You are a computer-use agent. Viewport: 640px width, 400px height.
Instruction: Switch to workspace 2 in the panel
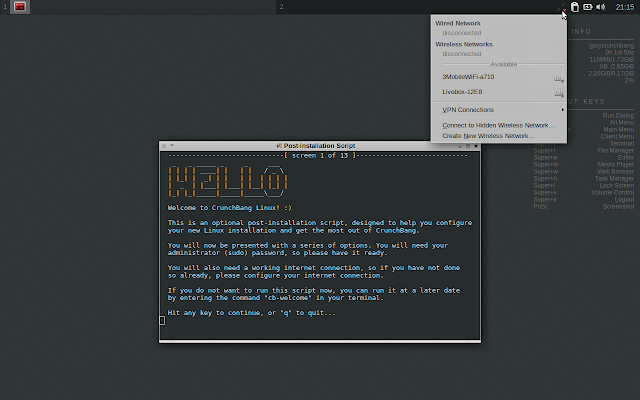coord(281,7)
